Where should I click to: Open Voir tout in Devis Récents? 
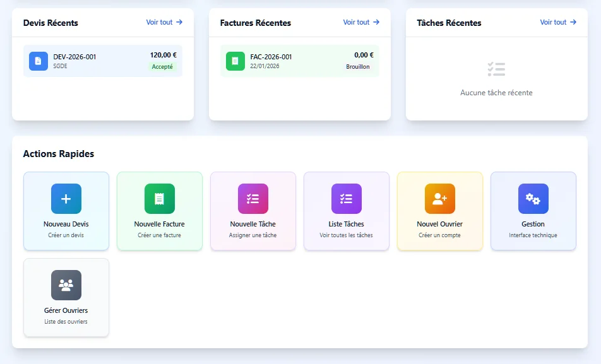pos(164,22)
